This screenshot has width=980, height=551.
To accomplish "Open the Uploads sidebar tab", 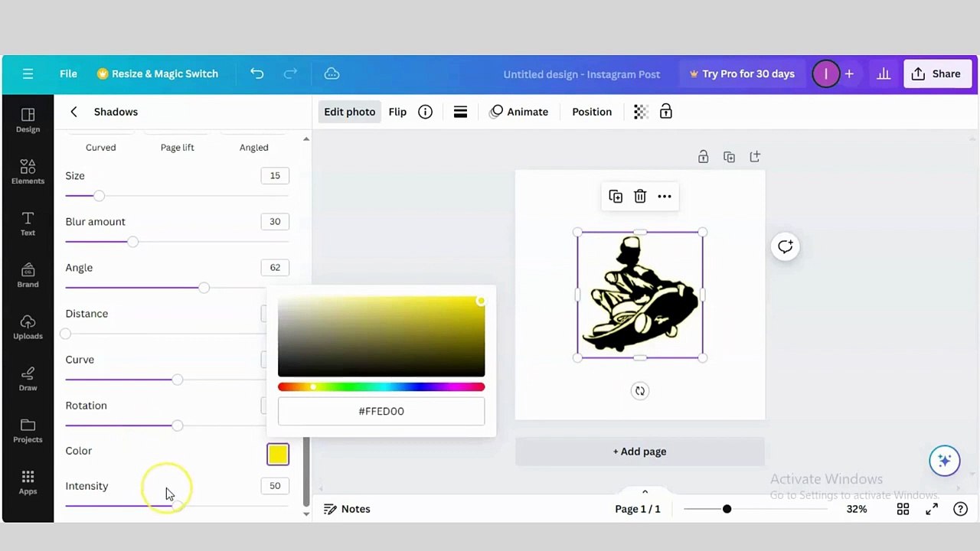I will [x=28, y=327].
